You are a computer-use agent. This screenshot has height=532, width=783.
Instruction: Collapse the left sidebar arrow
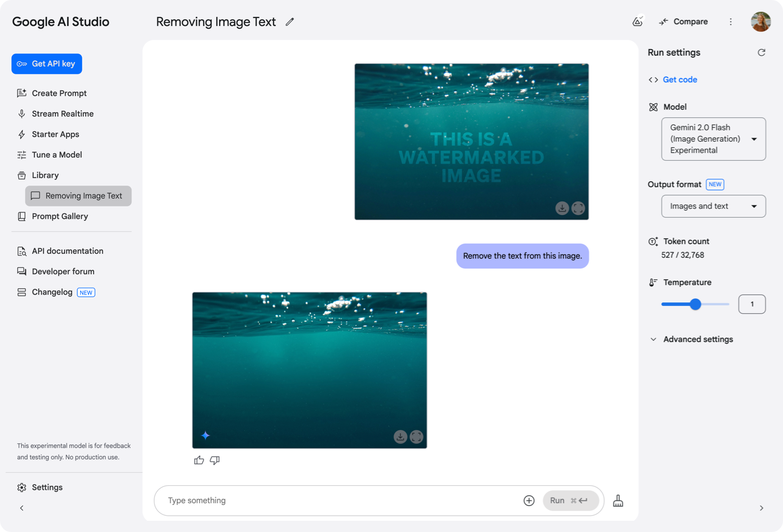coord(22,508)
